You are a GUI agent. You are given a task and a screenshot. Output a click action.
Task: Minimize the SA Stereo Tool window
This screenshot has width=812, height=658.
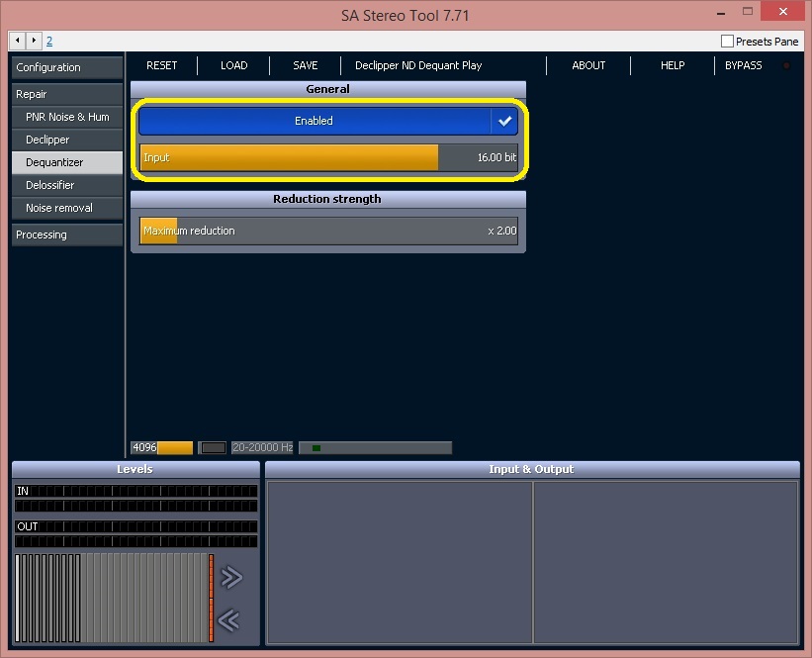point(720,13)
